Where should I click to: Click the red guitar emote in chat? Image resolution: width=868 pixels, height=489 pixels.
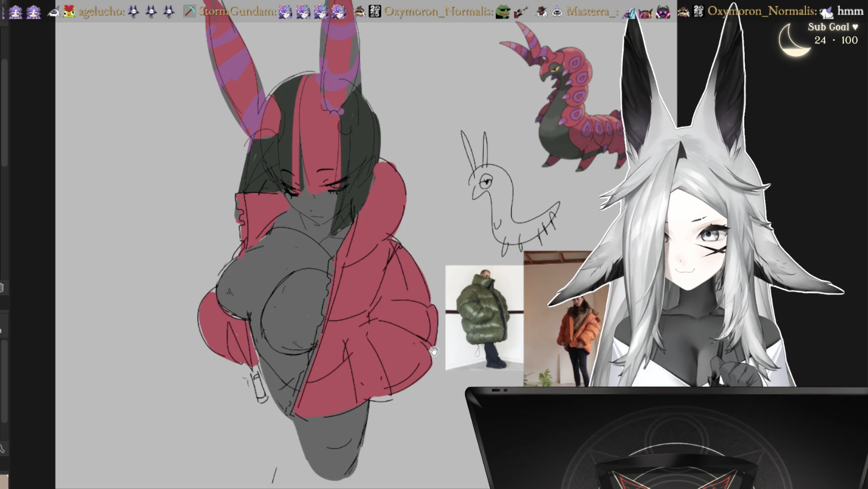[x=521, y=11]
